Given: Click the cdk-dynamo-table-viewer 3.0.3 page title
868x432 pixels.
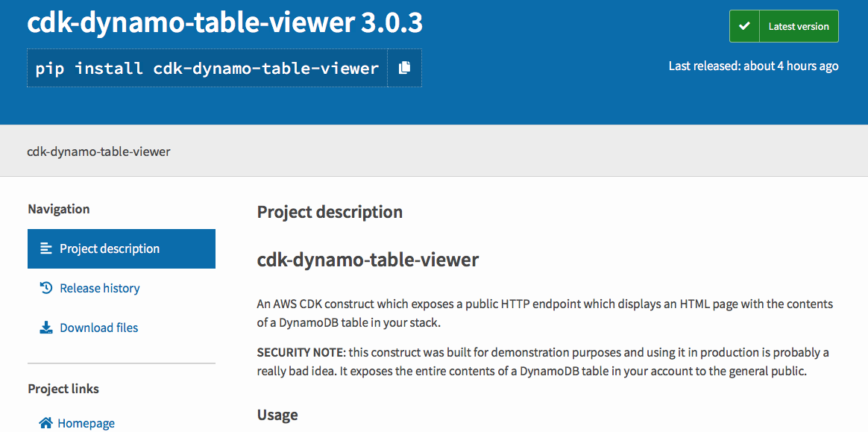Looking at the screenshot, I should [224, 22].
